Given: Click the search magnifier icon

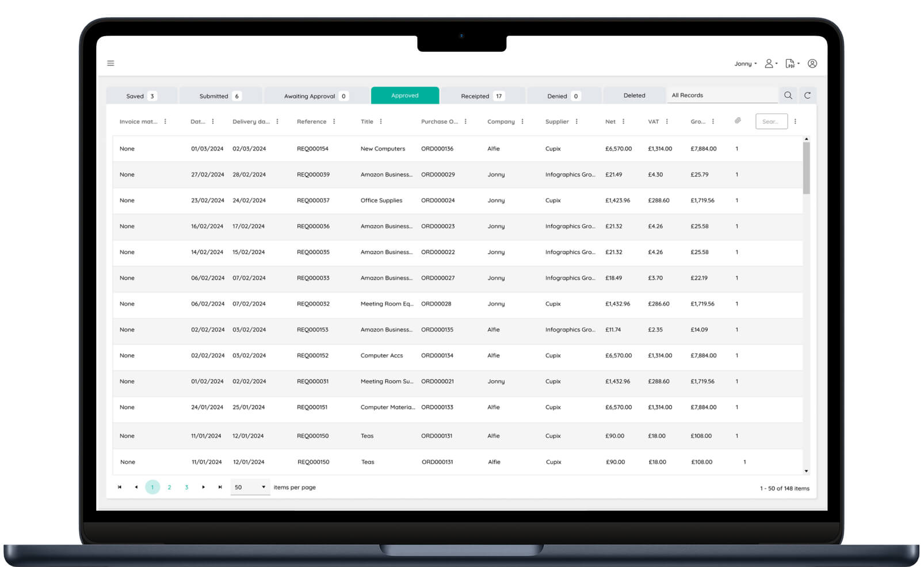Looking at the screenshot, I should [788, 95].
